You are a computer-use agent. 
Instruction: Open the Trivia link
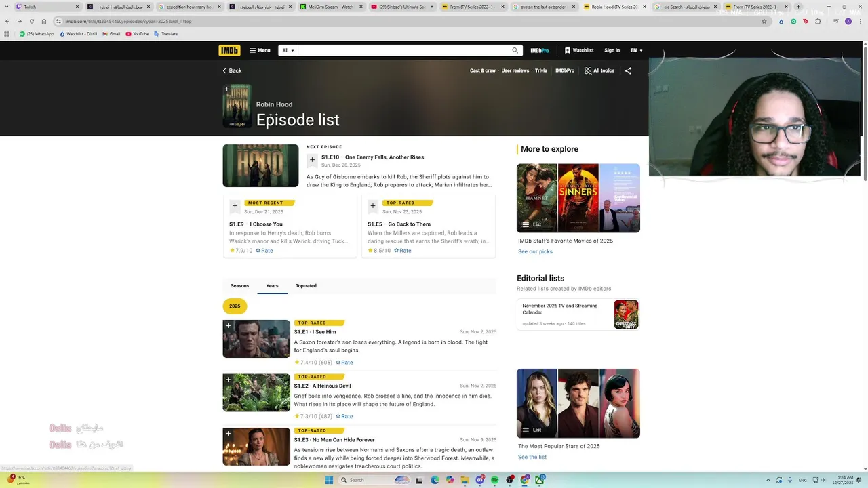point(541,70)
